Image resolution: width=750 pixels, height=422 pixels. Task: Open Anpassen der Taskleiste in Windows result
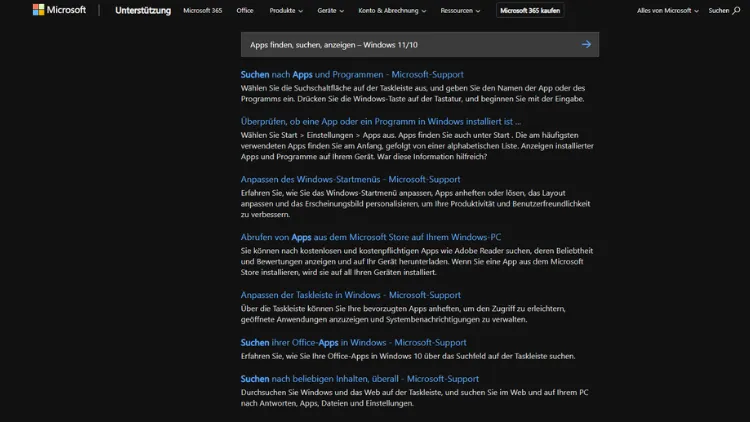coord(351,295)
